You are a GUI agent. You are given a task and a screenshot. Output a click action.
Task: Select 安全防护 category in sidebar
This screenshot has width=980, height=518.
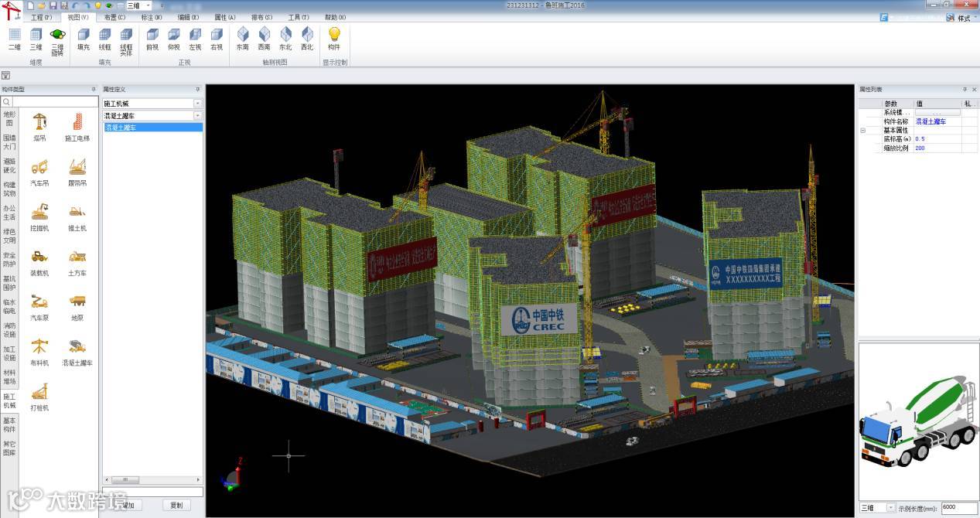pyautogui.click(x=9, y=260)
